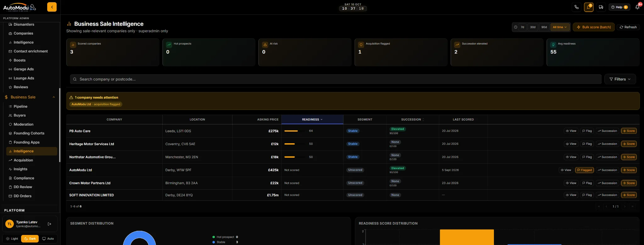Screen dimensions: 644x245
Task: Click the AutoModu Ltd acquisition flagged alert chip
Action: [96, 104]
